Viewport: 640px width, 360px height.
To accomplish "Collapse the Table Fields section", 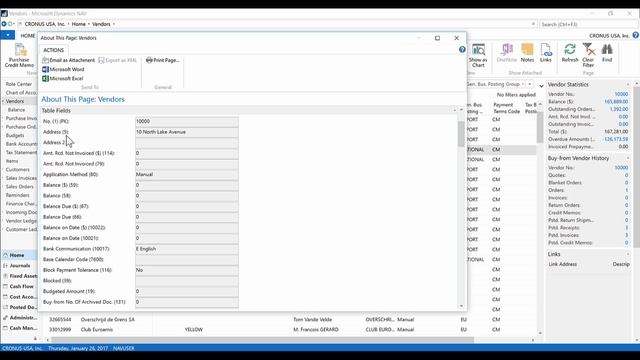I will [x=455, y=110].
